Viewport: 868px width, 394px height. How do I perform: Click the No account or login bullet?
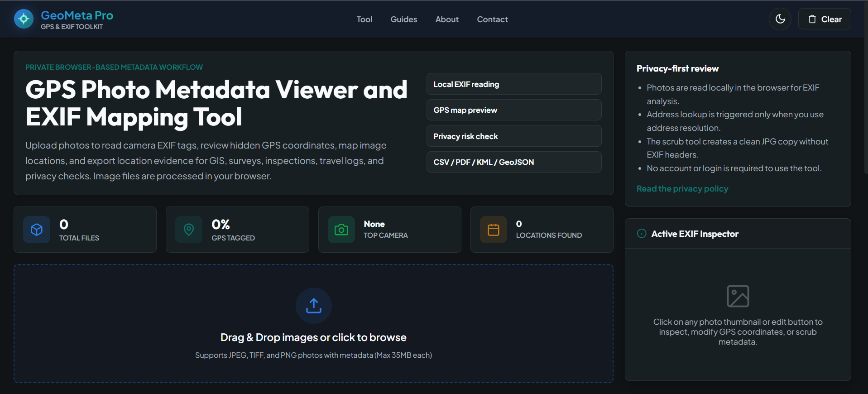[734, 168]
